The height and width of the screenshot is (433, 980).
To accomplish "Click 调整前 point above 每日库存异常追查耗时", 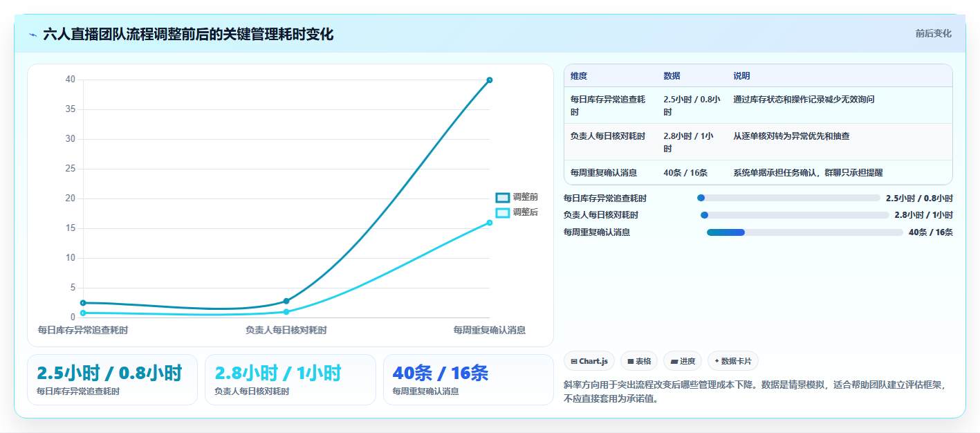I will point(83,303).
